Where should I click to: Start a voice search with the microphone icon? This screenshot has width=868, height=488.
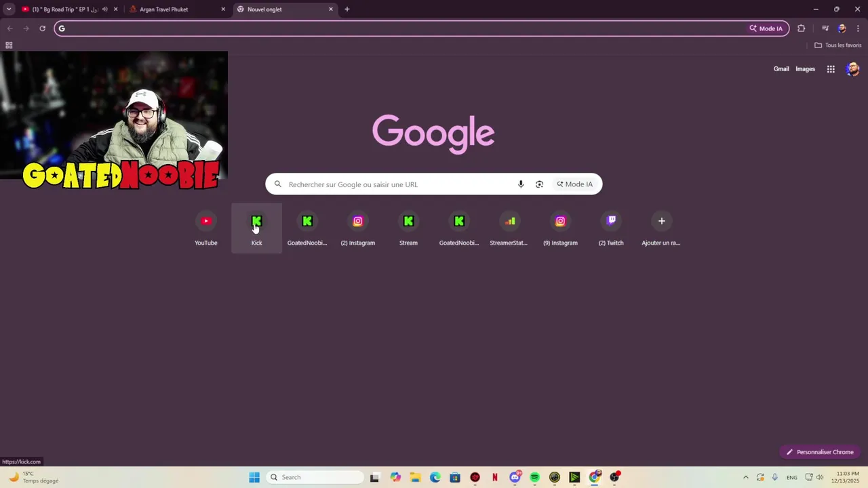pos(521,184)
